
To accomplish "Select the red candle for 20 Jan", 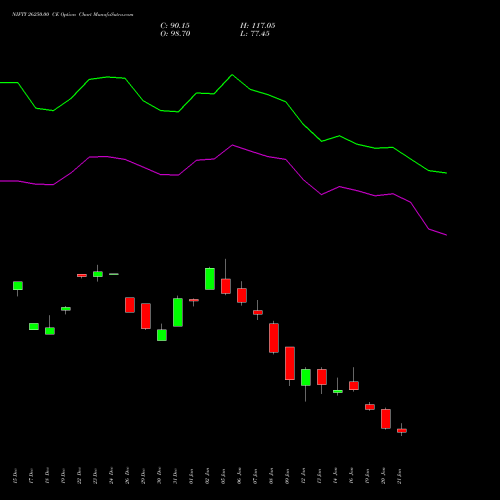I will click(x=386, y=419).
